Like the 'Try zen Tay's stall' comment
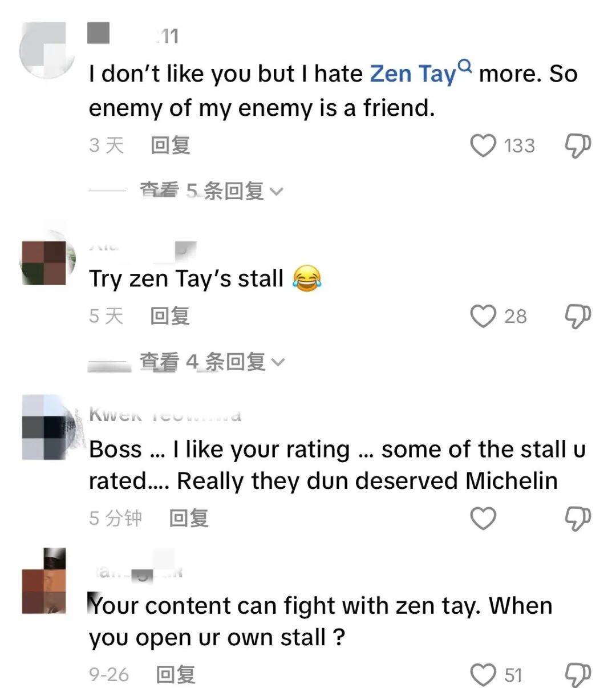This screenshot has height=688, width=616. [x=483, y=316]
